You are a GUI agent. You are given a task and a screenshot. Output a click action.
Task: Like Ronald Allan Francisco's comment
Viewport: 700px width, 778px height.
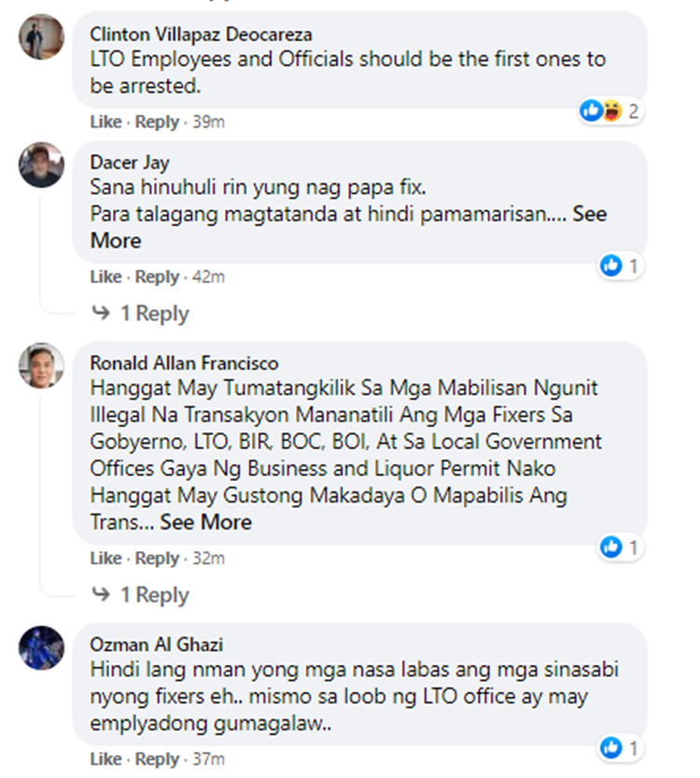(105, 559)
